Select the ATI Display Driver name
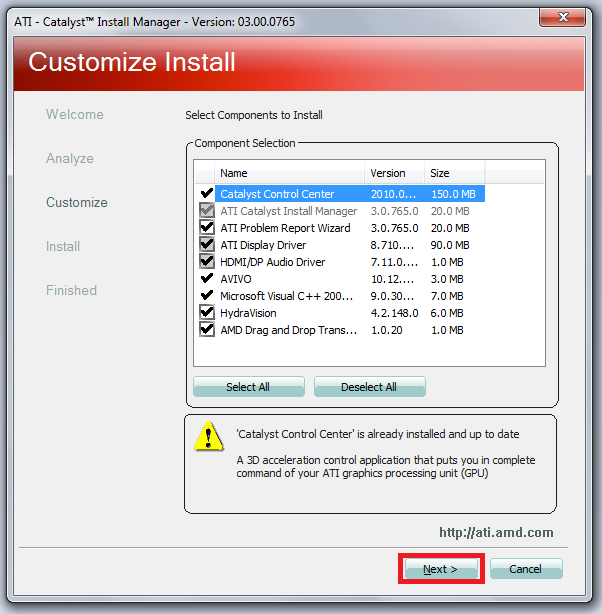 (x=263, y=245)
